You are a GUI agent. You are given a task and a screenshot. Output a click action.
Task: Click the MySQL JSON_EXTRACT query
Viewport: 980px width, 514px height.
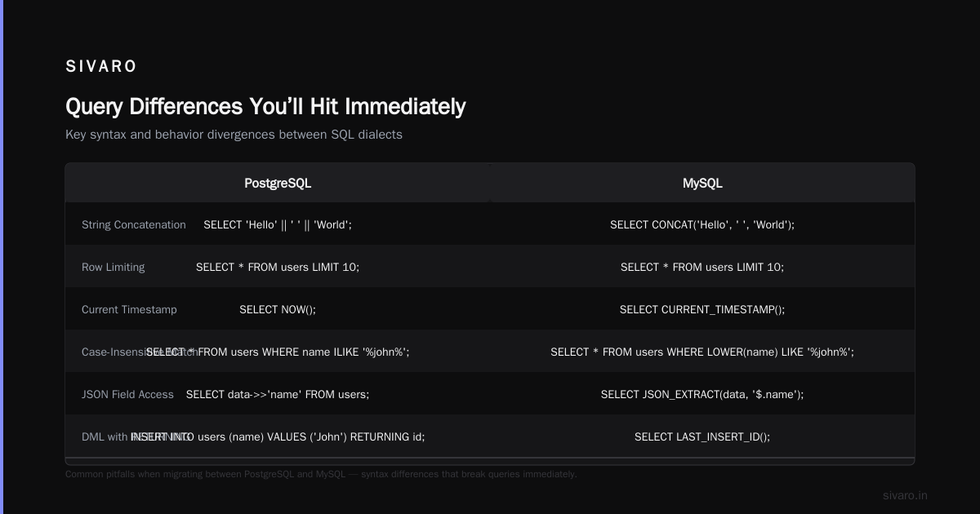(702, 394)
